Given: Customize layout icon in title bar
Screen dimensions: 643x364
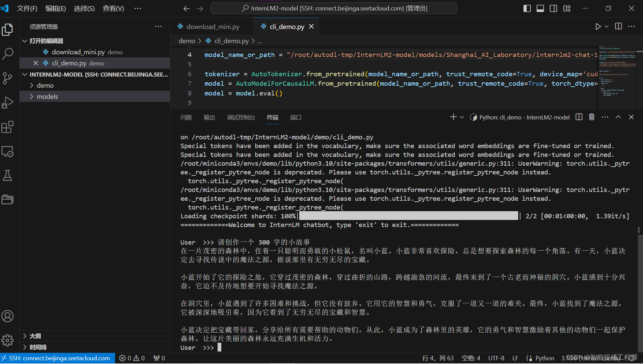Looking at the screenshot, I should tap(567, 8).
